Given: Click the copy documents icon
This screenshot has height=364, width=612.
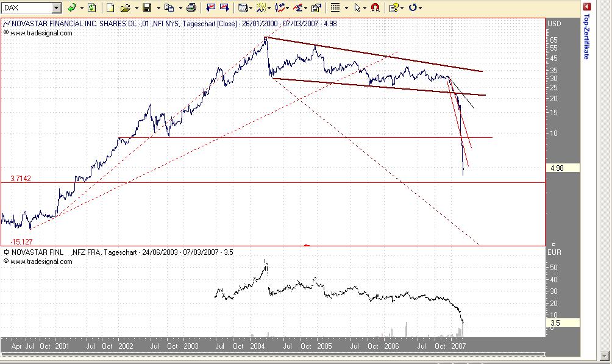Looking at the screenshot, I should [x=169, y=7].
